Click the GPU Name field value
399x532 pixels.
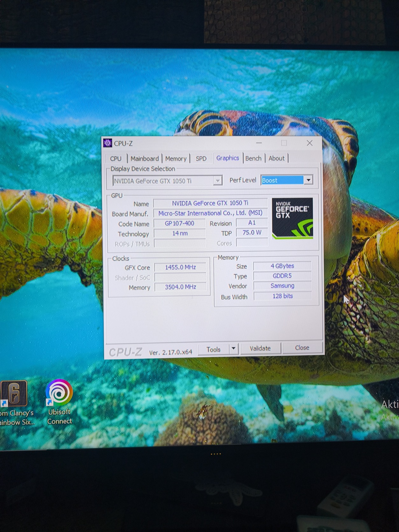pyautogui.click(x=210, y=203)
